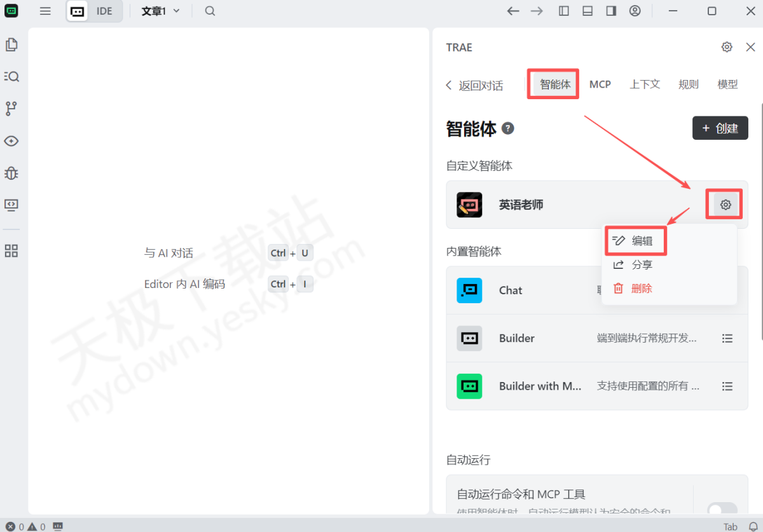Open the Explorer files icon in sidebar
Screen dimensions: 763x532
[x=11, y=44]
